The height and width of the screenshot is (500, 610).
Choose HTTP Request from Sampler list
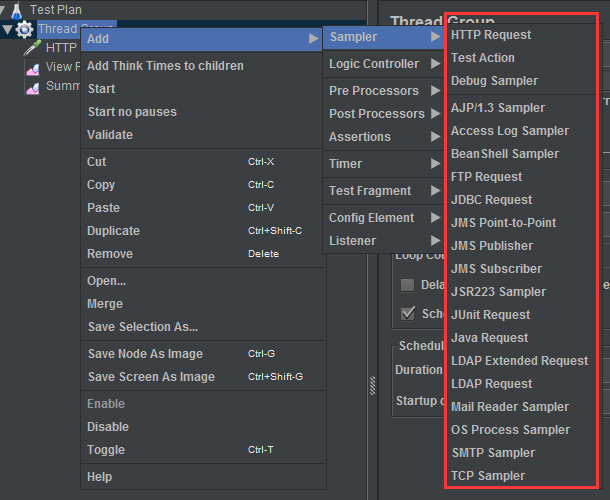click(x=491, y=35)
